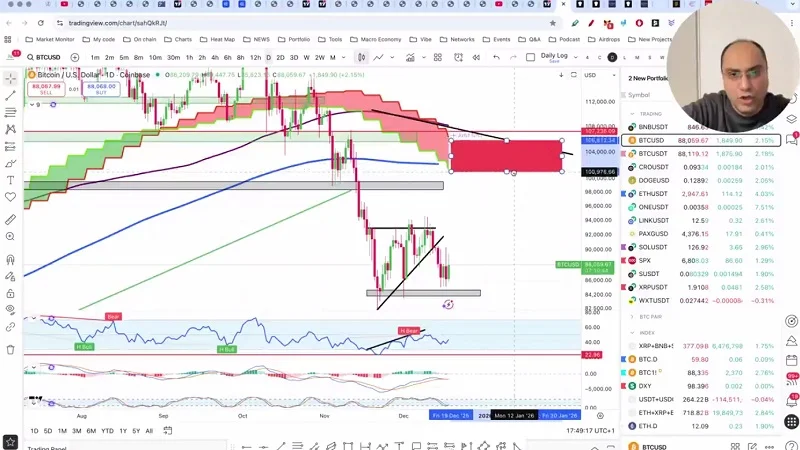Viewport: 800px width, 450px height.
Task: Select the crosshair cursor tool
Action: pos(11,77)
